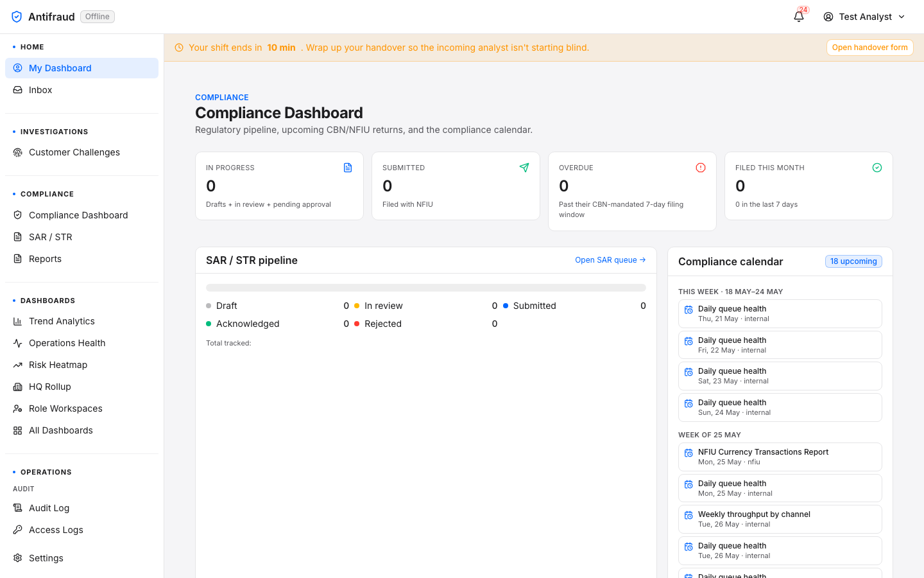Click the shield icon next to Compliance Dashboard

coord(18,215)
